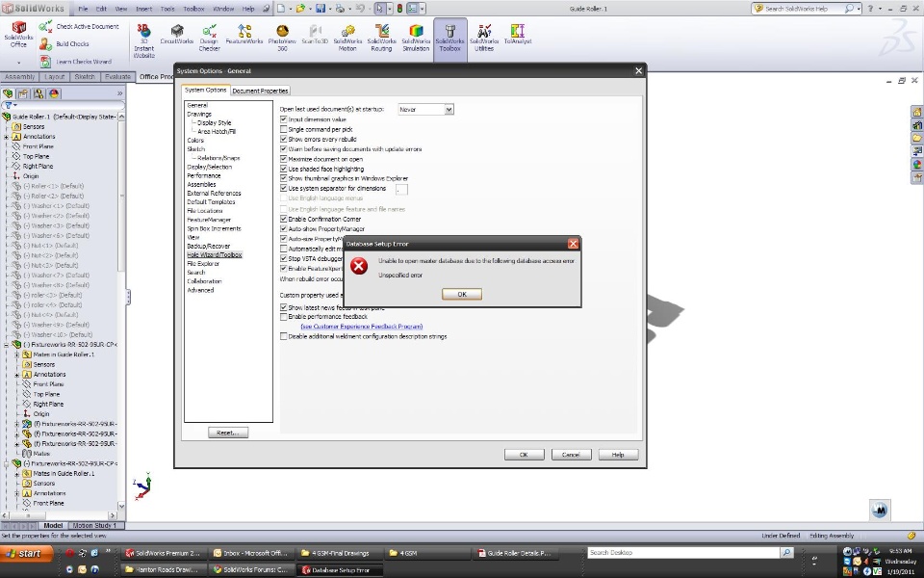Open the New document dropdown arrow
Screen dimensions: 924x578
[291, 9]
